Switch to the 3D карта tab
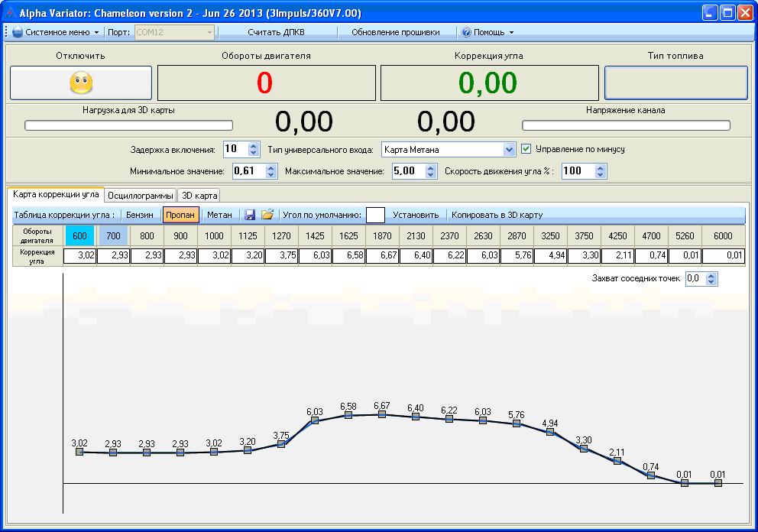Image resolution: width=758 pixels, height=532 pixels. point(199,196)
